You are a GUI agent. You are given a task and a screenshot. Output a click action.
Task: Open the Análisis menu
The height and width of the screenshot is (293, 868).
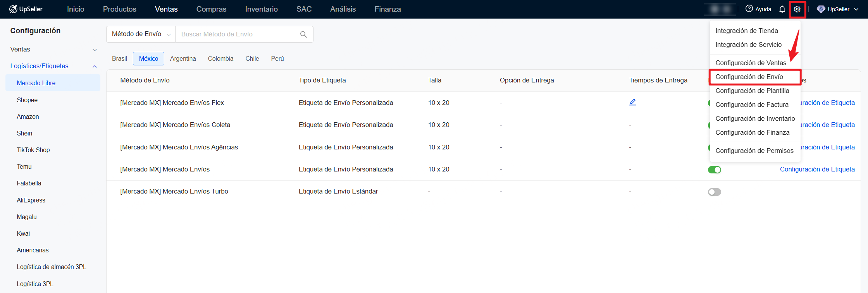click(x=343, y=9)
